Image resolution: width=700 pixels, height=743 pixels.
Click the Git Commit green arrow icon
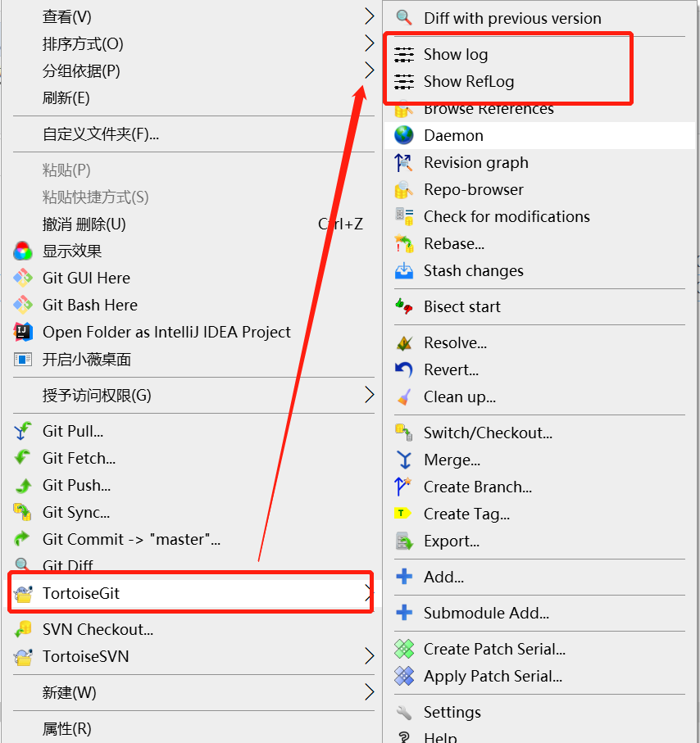pos(23,539)
